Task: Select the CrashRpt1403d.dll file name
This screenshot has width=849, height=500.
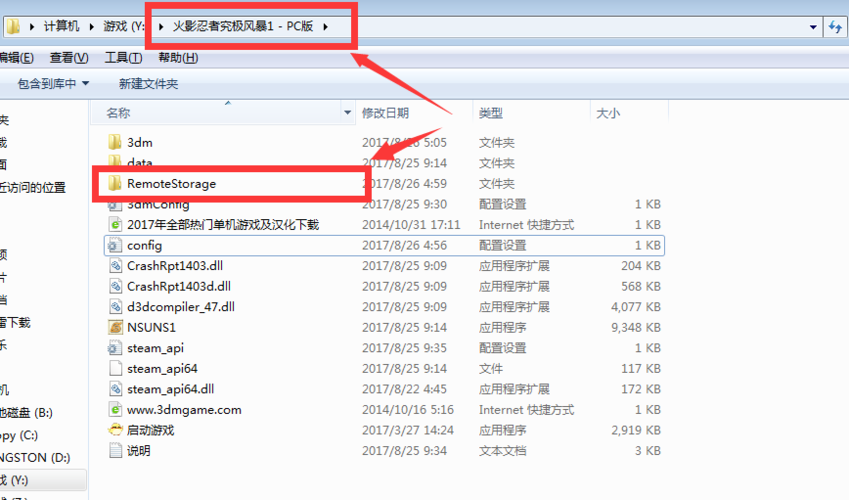Action: pyautogui.click(x=179, y=287)
